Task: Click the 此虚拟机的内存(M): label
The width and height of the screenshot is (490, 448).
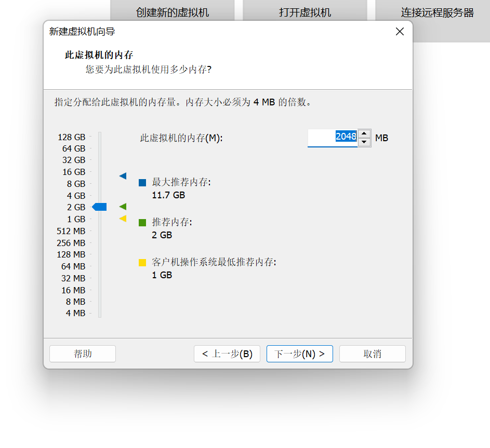Action: pos(181,138)
